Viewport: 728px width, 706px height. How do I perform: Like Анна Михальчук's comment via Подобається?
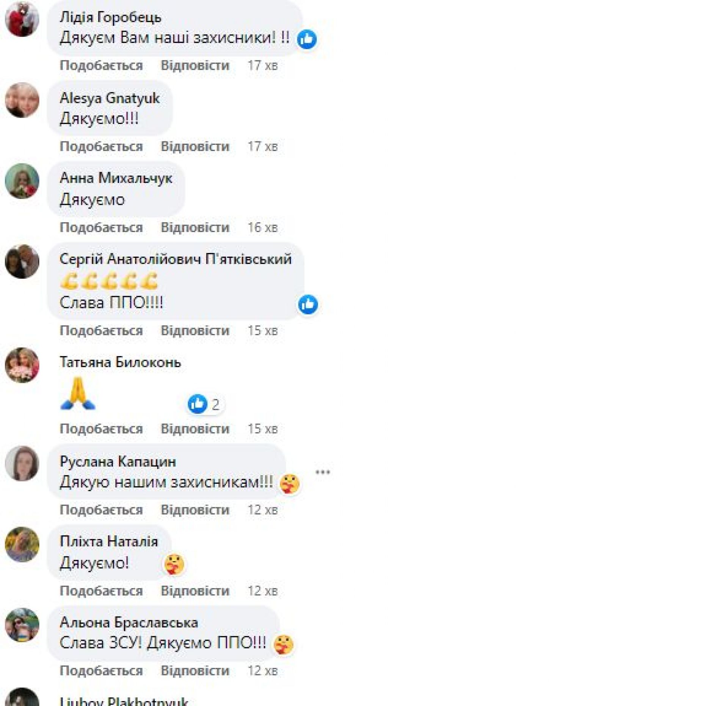[x=101, y=227]
